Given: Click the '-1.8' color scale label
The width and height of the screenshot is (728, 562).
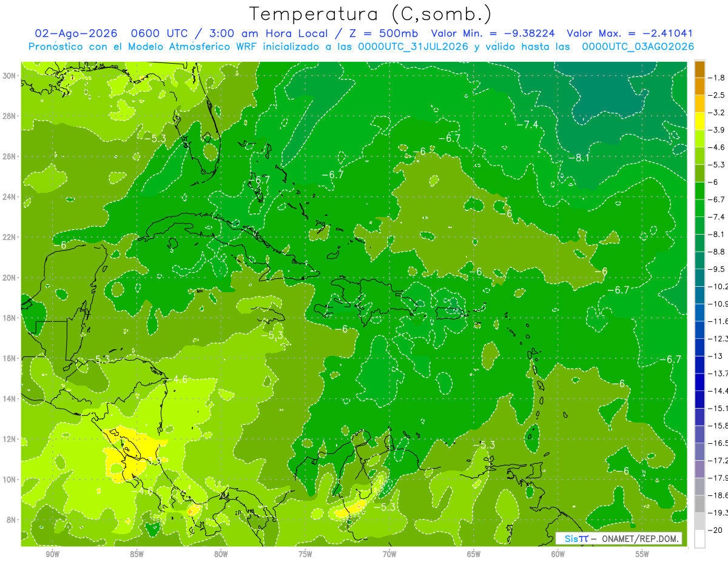Looking at the screenshot, I should click(x=717, y=78).
